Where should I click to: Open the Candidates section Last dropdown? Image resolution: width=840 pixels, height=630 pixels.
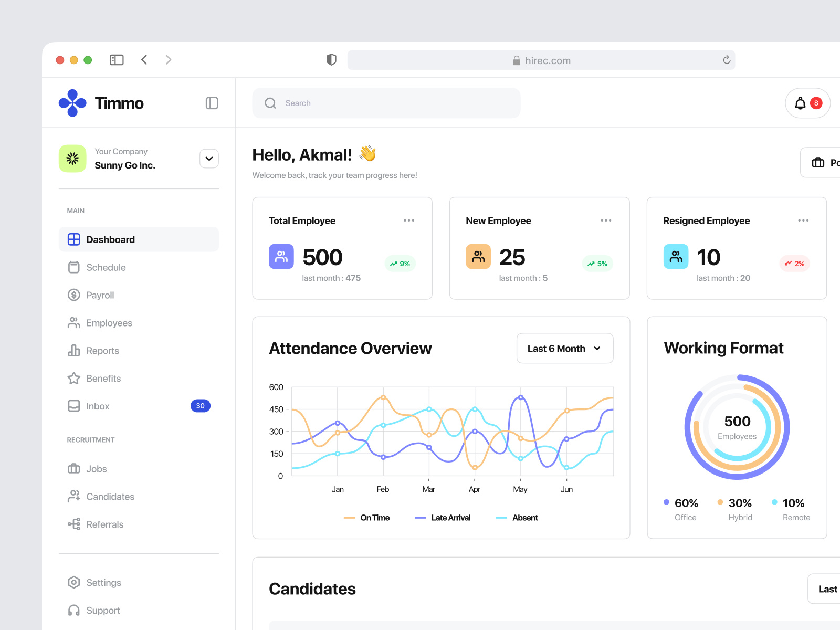(824, 589)
